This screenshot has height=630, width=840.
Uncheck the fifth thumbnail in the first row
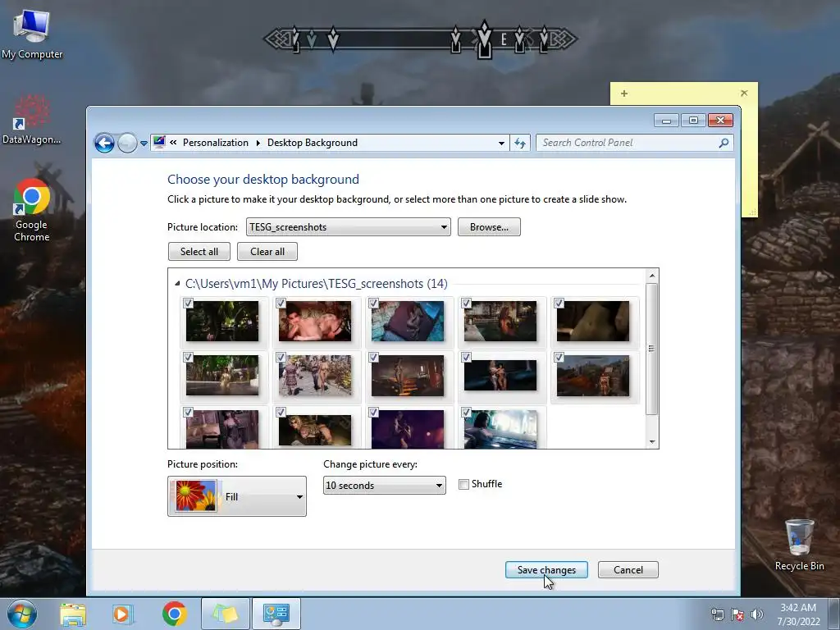click(x=559, y=304)
